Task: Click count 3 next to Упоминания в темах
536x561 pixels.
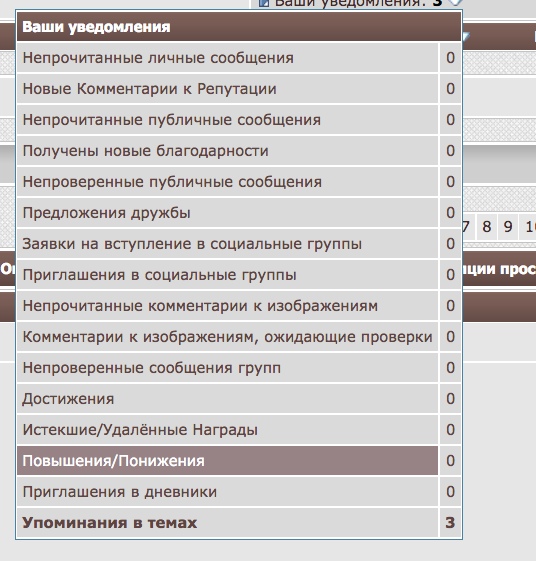Action: click(450, 523)
